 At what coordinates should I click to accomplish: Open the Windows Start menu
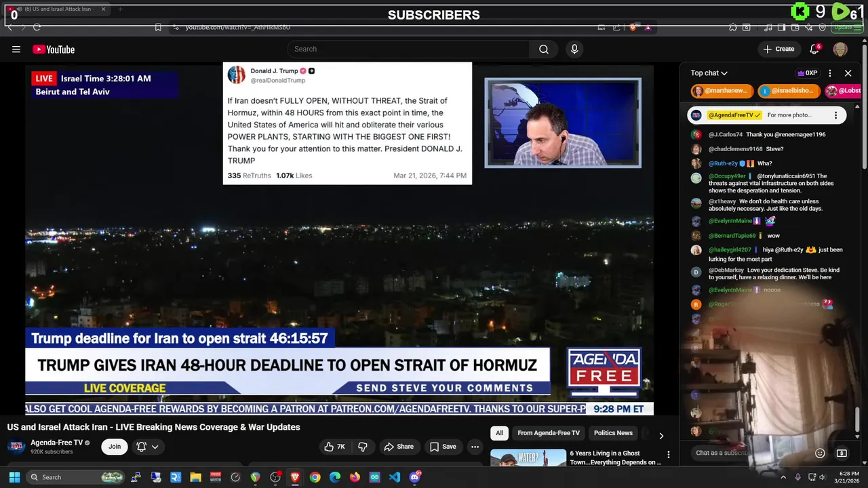point(14,477)
